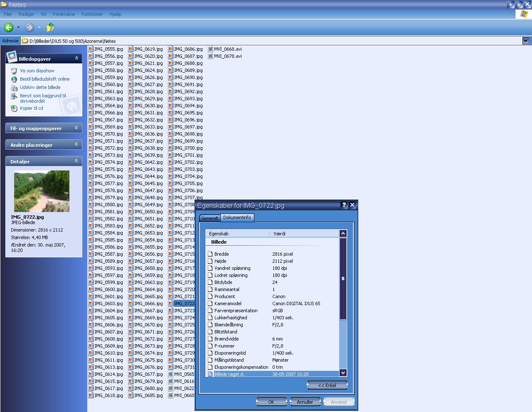Click Benyt som baggrund til skrivebordet
The width and height of the screenshot is (532, 412).
click(x=43, y=98)
